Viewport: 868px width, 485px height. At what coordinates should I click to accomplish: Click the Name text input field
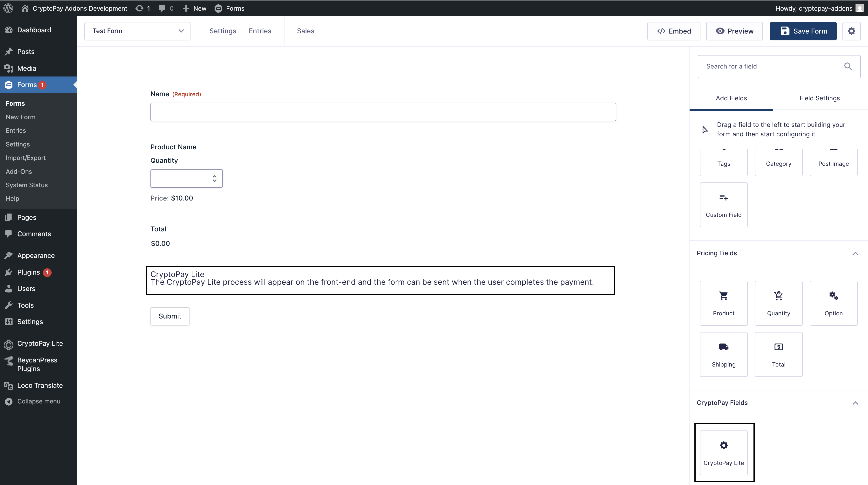[x=383, y=112]
